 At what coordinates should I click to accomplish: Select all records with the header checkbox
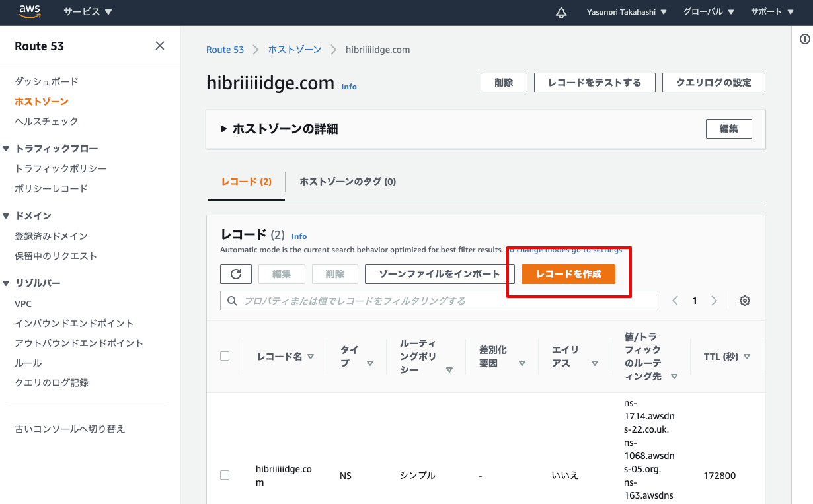(225, 355)
